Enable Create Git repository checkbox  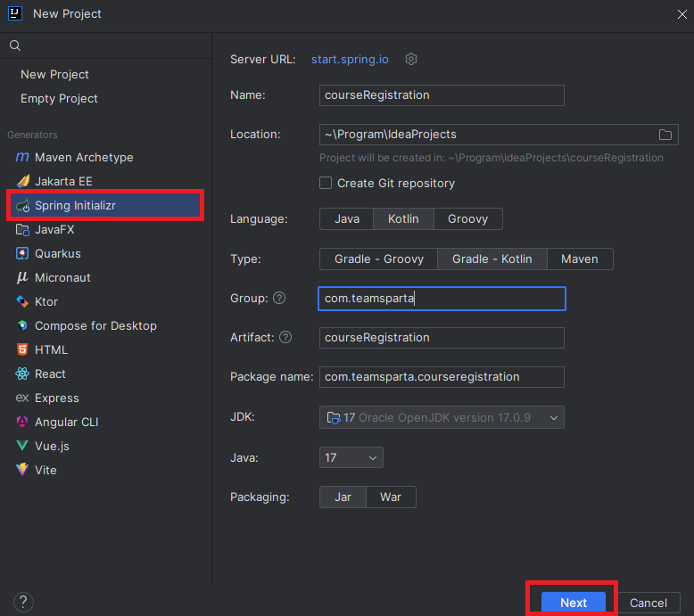(326, 183)
